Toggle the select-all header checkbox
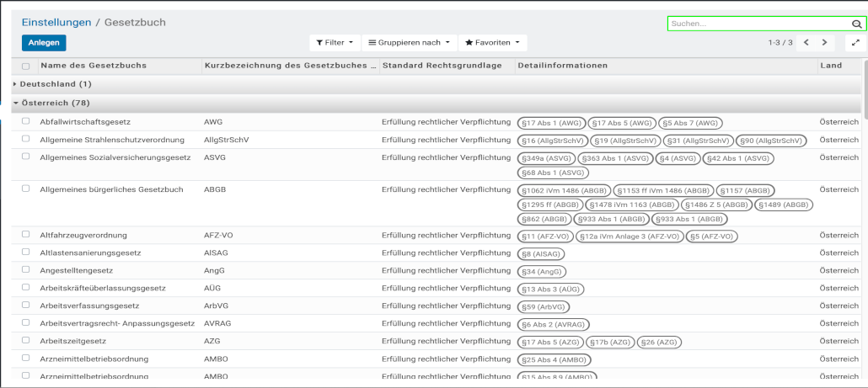868x388 pixels. click(x=25, y=66)
